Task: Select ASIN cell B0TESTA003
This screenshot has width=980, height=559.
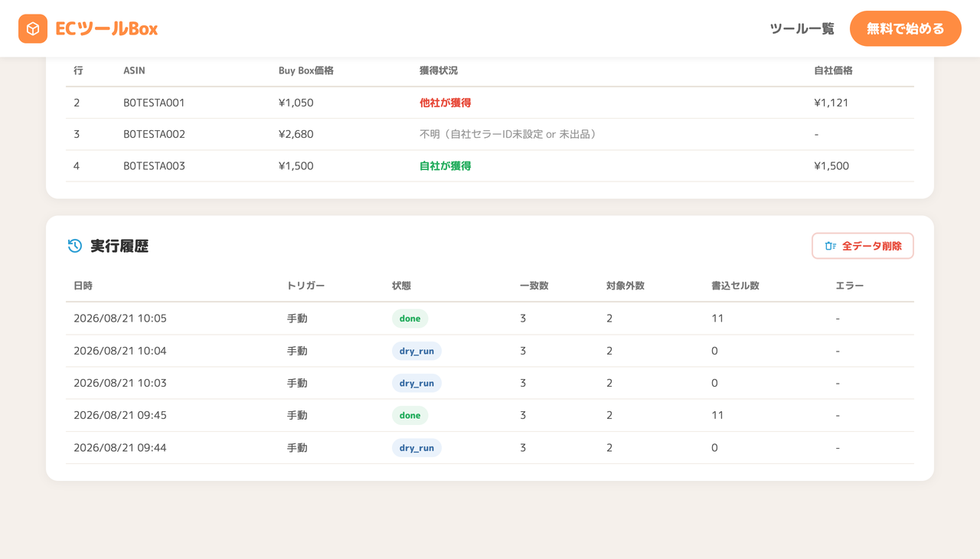Action: [154, 165]
